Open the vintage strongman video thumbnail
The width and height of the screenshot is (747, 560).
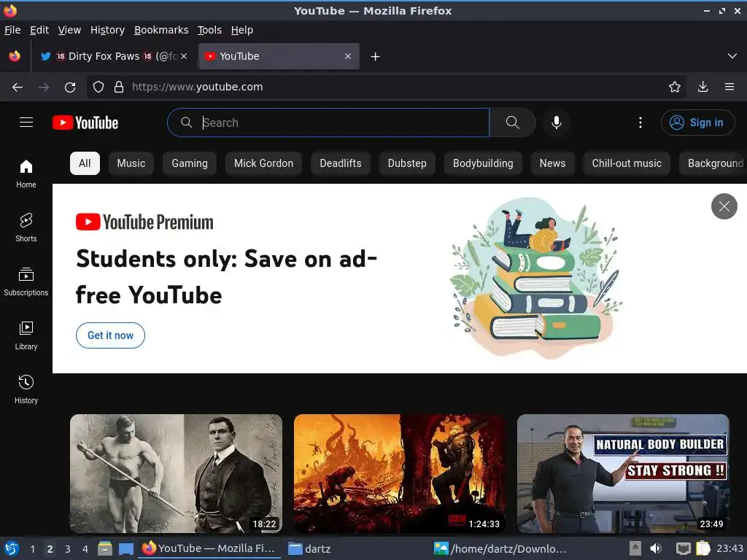[177, 473]
